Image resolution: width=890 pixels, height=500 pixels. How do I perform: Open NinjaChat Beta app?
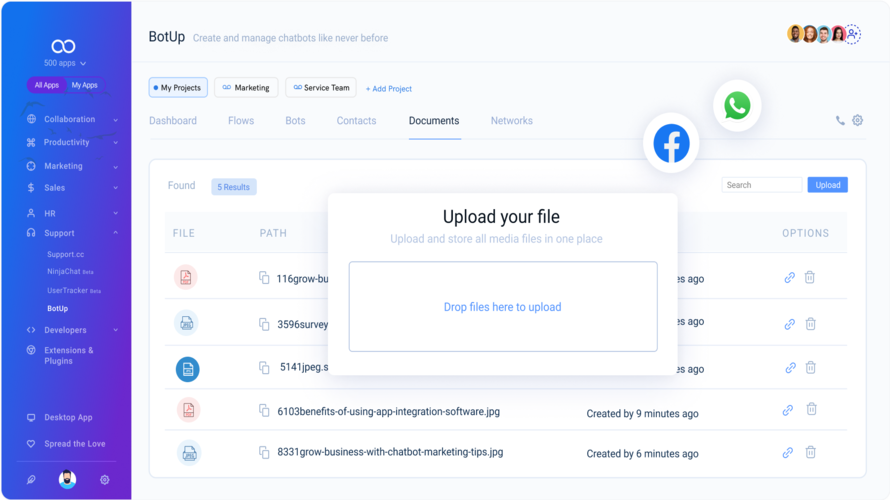click(70, 272)
